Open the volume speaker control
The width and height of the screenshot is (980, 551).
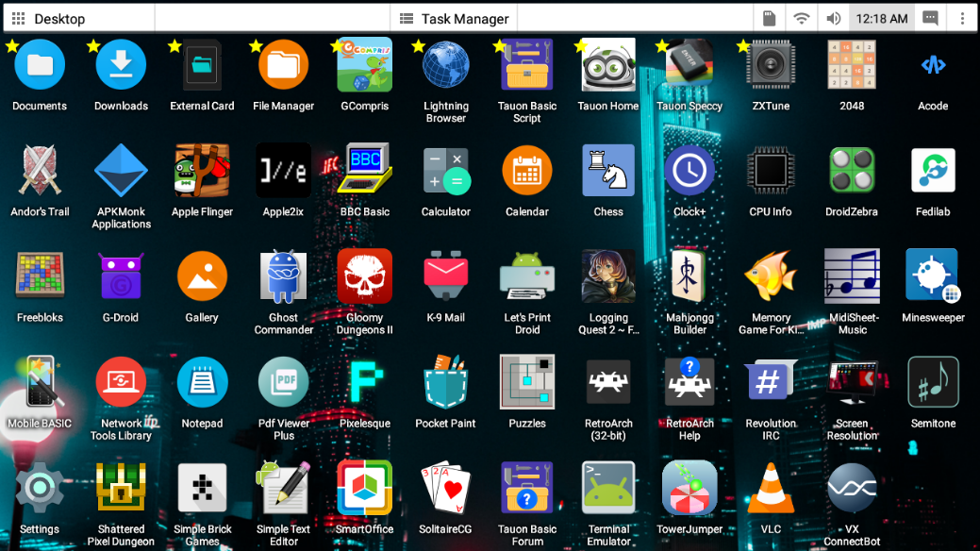tap(833, 19)
